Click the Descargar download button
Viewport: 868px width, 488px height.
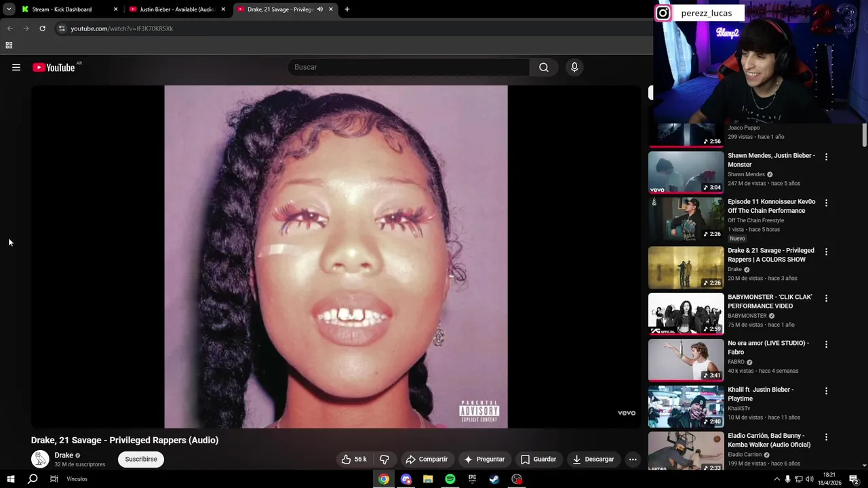coord(593,459)
